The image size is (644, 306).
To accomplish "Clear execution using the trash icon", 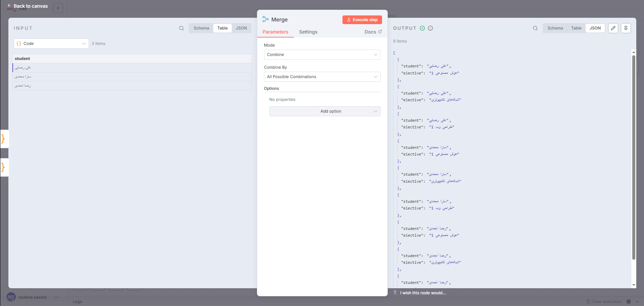I will 588,302.
